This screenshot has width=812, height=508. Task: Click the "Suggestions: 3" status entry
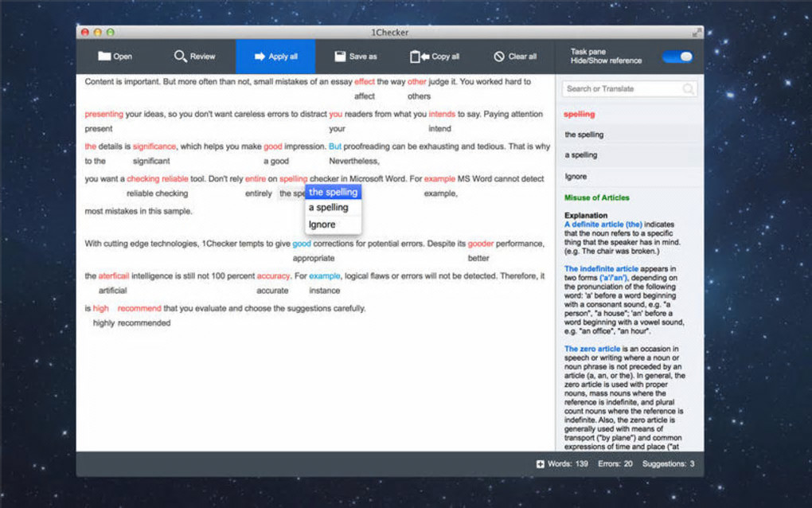coord(669,464)
